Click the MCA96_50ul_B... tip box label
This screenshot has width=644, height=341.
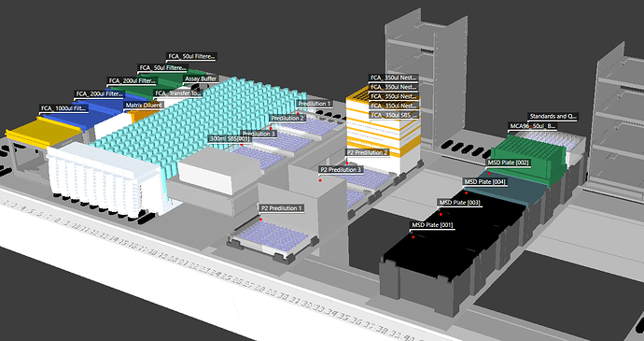click(532, 126)
